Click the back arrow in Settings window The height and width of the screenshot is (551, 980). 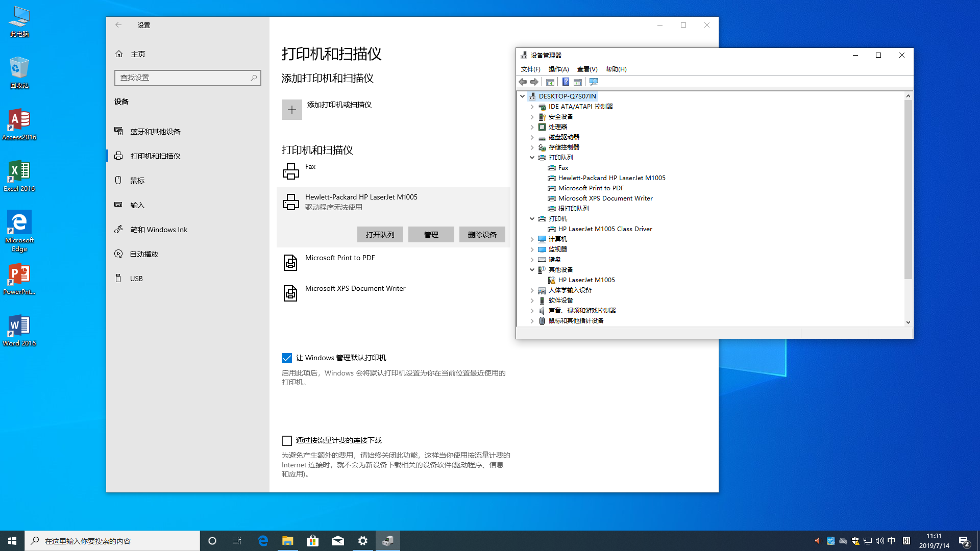(118, 25)
